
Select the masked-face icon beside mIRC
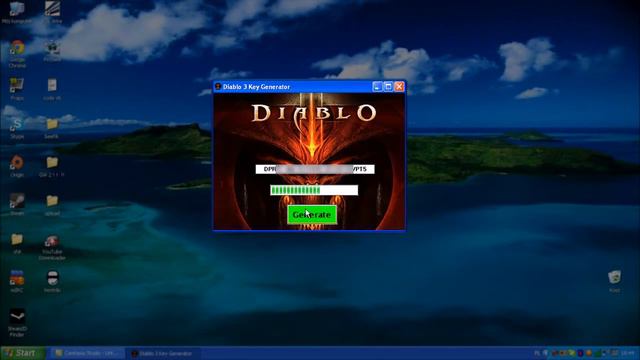[52, 281]
